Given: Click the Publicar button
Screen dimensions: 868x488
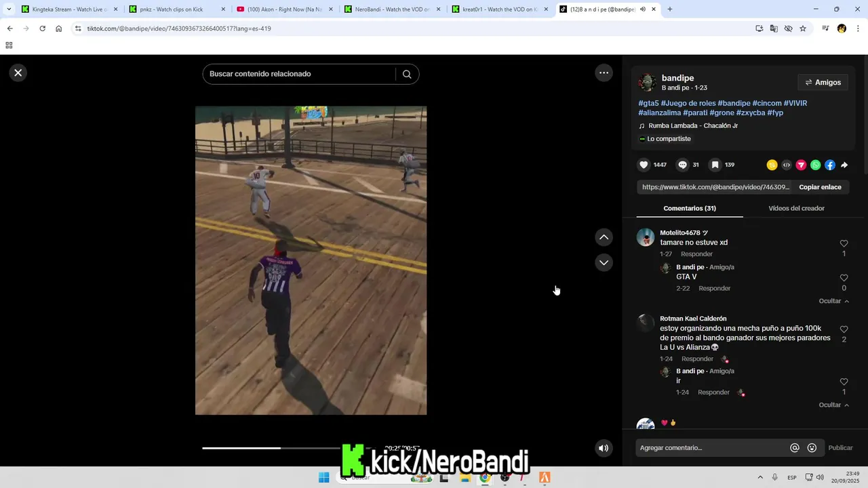Looking at the screenshot, I should pyautogui.click(x=840, y=448).
